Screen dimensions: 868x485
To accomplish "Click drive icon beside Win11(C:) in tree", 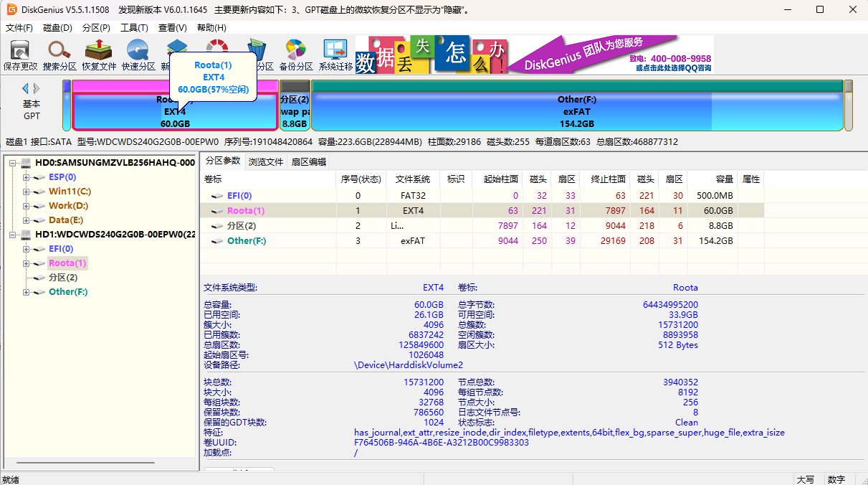I will tap(39, 192).
